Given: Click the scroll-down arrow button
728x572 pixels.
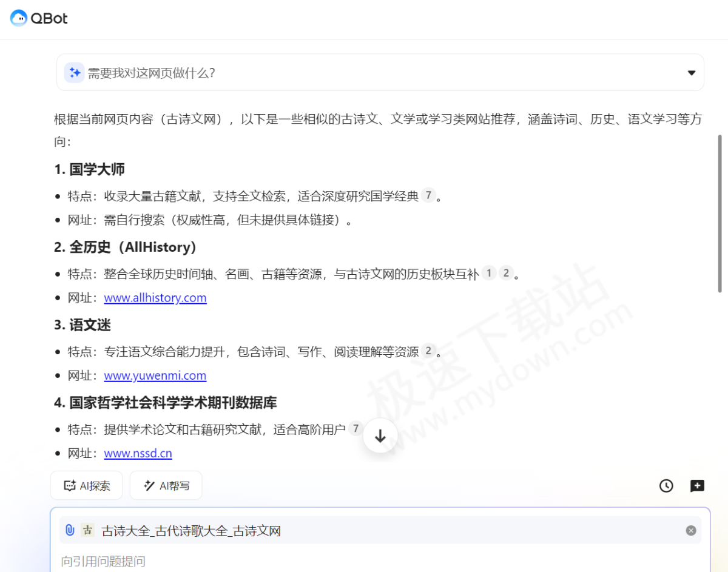Looking at the screenshot, I should point(380,435).
